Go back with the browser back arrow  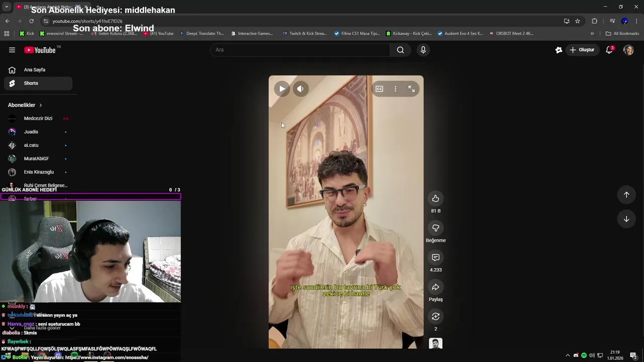[x=7, y=21]
